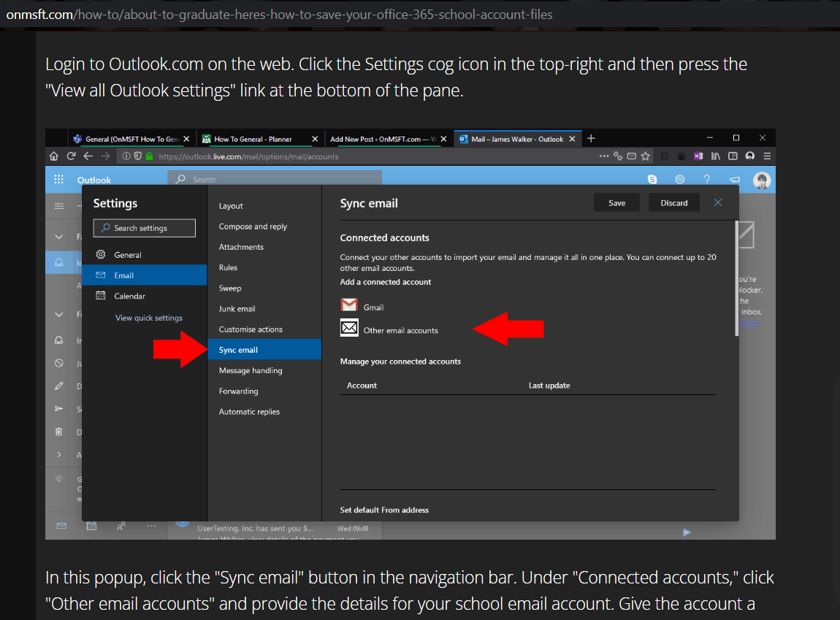Open the Mail module icon at bottom
Viewport: 840px width, 620px height.
click(61, 526)
